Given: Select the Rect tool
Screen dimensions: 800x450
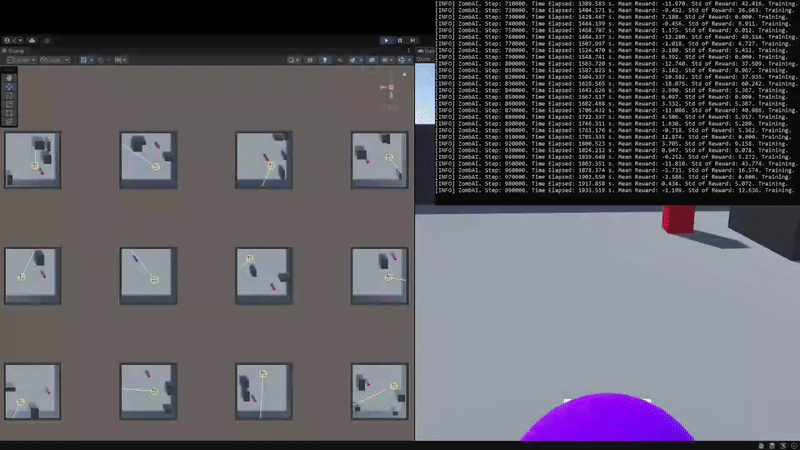Looking at the screenshot, I should click(x=9, y=113).
